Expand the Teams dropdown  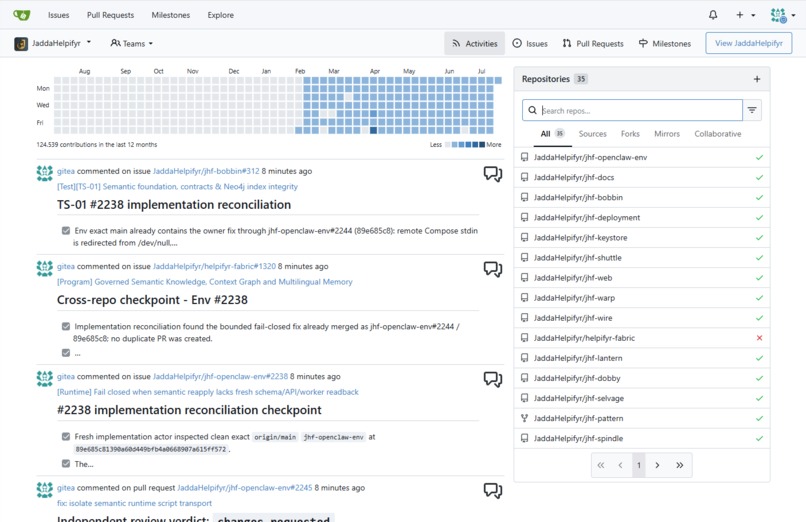pyautogui.click(x=132, y=43)
